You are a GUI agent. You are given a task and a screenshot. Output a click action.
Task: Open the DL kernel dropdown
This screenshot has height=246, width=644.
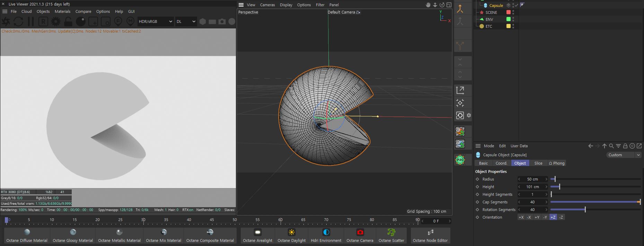pyautogui.click(x=186, y=21)
